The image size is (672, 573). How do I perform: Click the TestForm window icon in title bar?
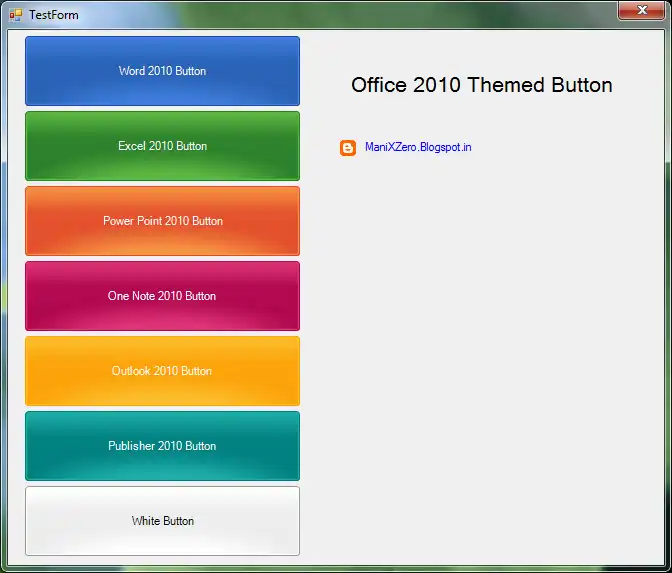[x=15, y=15]
